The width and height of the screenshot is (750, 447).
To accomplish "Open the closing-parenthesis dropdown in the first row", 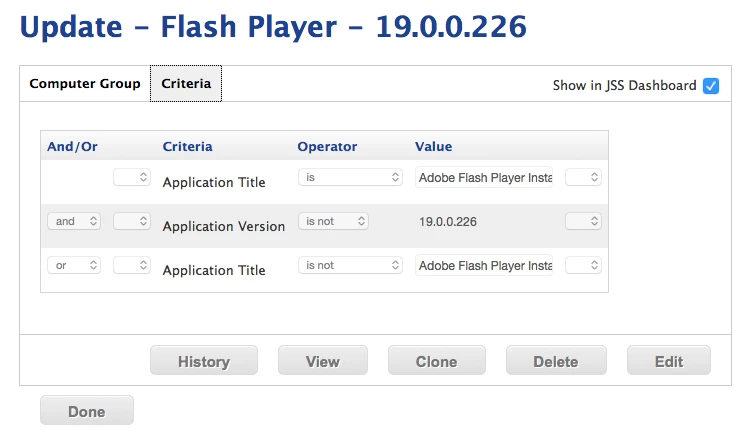I will pos(583,177).
